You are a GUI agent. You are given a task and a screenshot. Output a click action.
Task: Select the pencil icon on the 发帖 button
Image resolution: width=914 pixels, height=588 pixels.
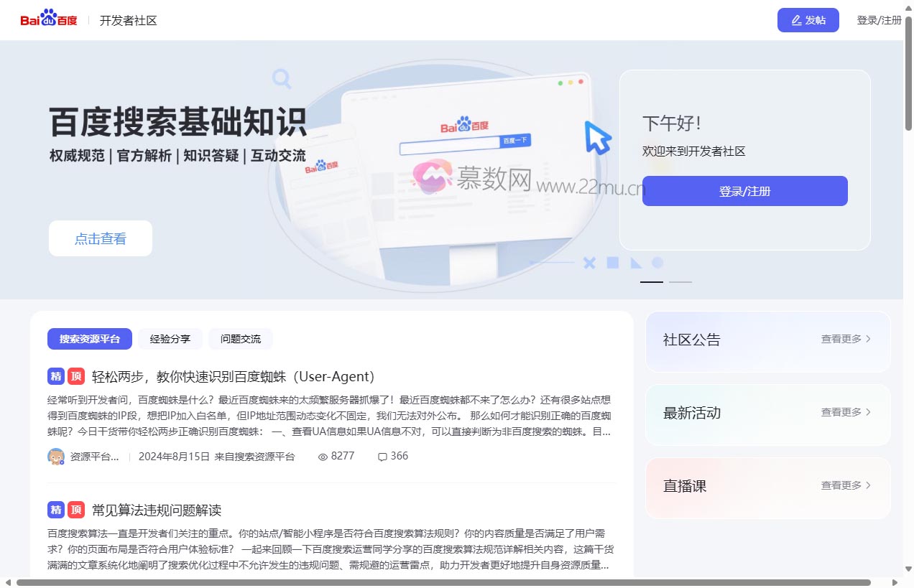[x=795, y=20]
